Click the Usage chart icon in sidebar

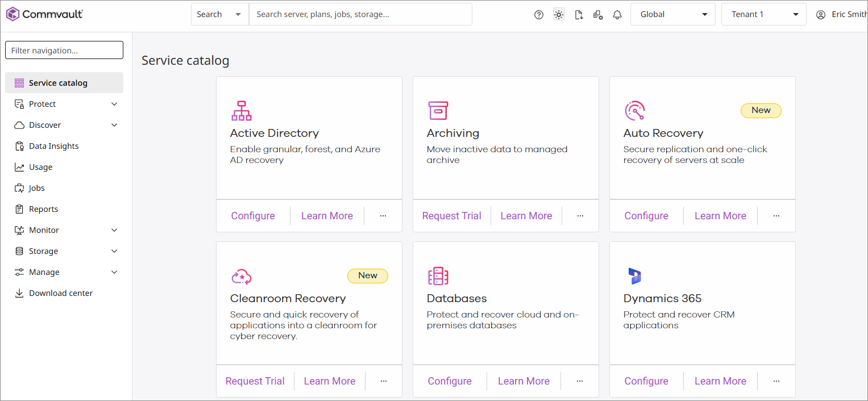[x=19, y=167]
